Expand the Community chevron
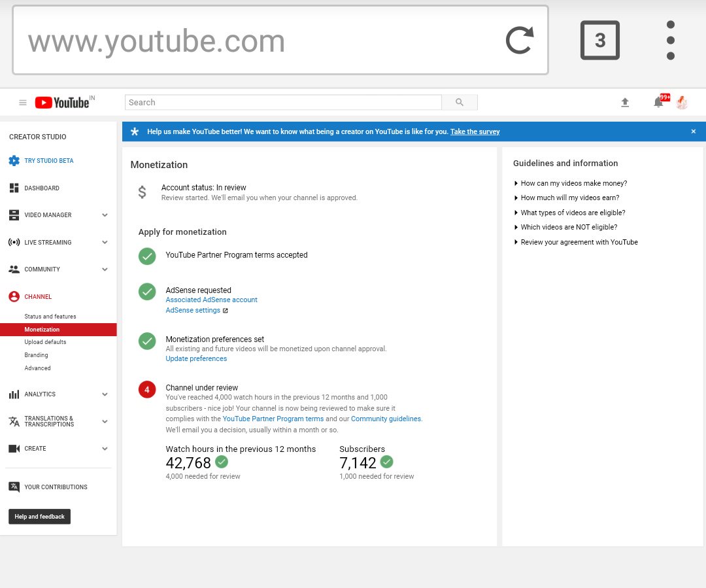The image size is (706, 588). 105,269
